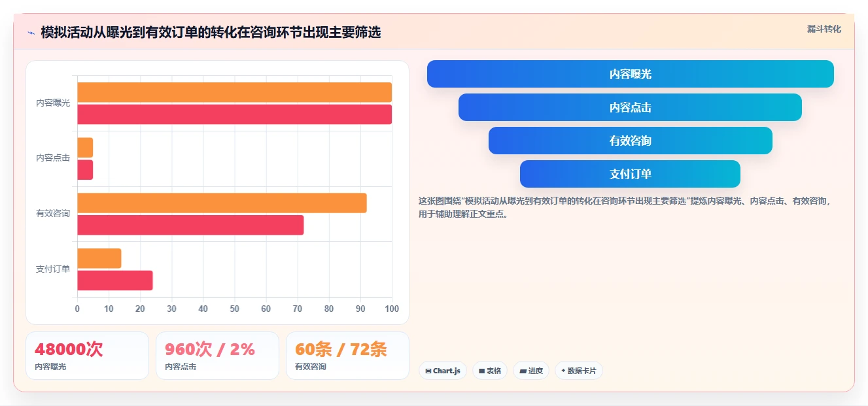This screenshot has height=406, width=868.
Task: Click the orange bar for 内容曝光
Action: [x=235, y=92]
